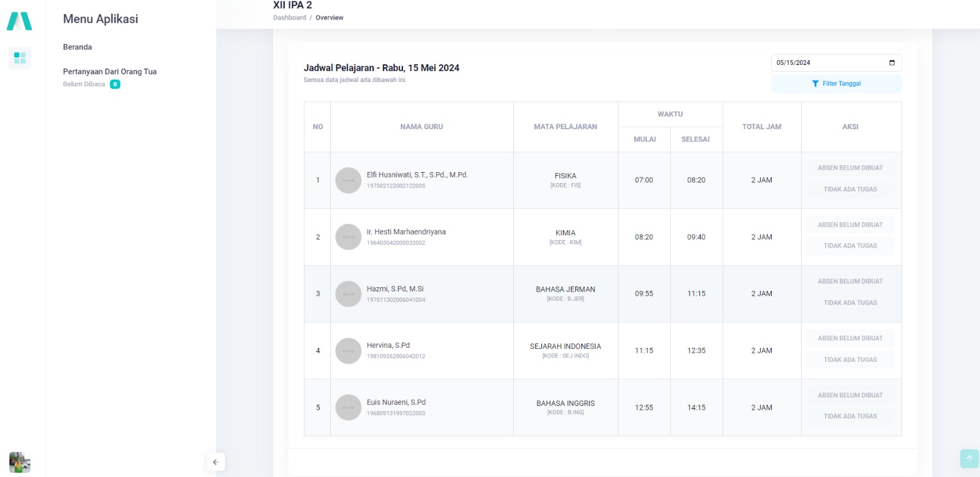Open the dashboard grid icon

(20, 58)
